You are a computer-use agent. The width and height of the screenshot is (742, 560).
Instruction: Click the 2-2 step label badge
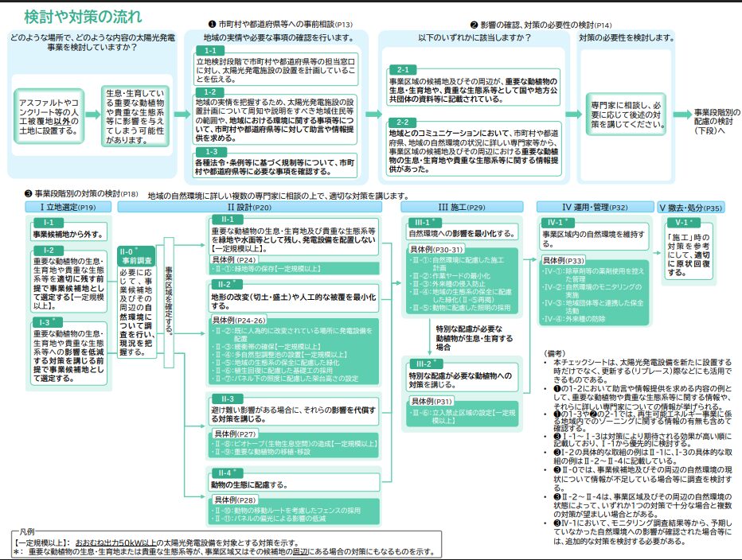point(402,122)
